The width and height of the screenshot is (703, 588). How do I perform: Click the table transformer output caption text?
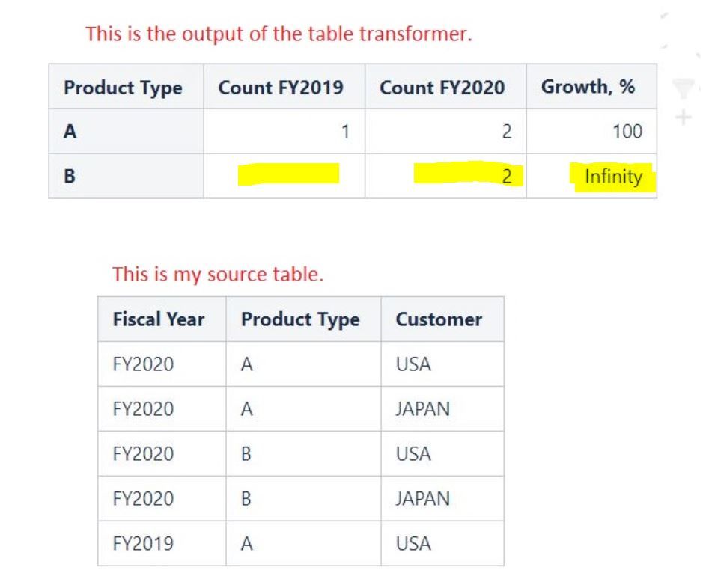[279, 34]
